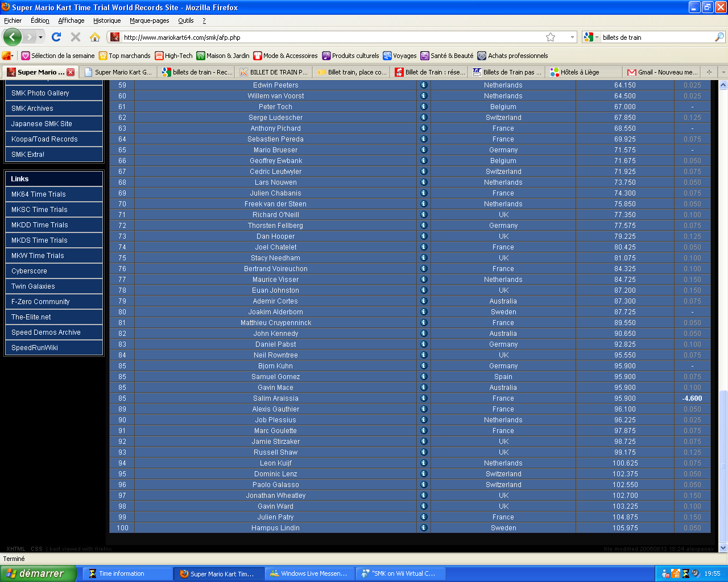Open Koopa/Toad Records link

point(53,139)
